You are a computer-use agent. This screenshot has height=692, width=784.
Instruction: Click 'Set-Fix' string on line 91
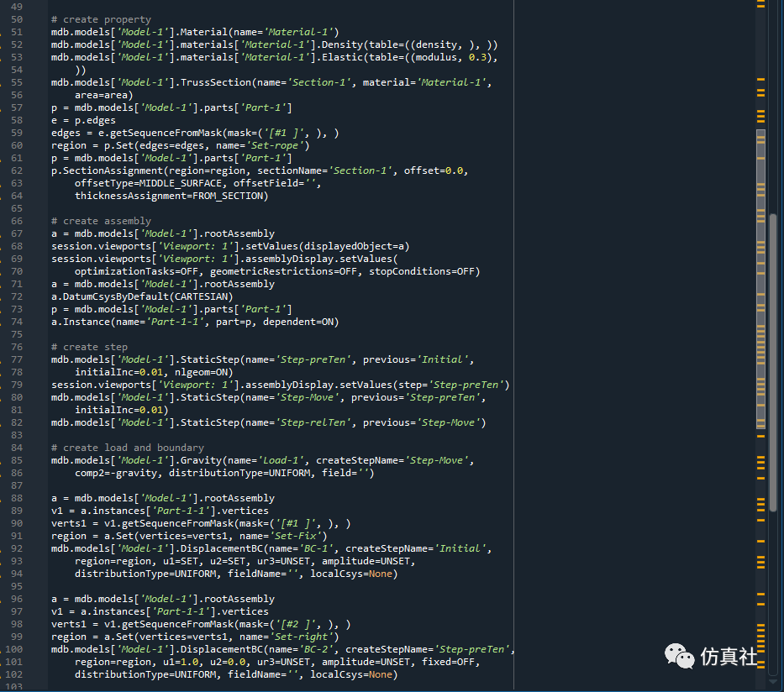(x=295, y=536)
